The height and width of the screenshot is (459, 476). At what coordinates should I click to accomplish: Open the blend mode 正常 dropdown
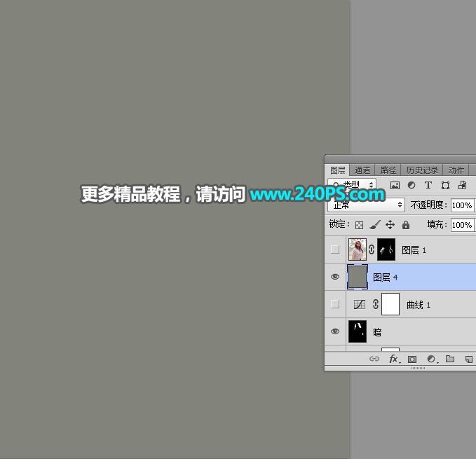click(366, 205)
